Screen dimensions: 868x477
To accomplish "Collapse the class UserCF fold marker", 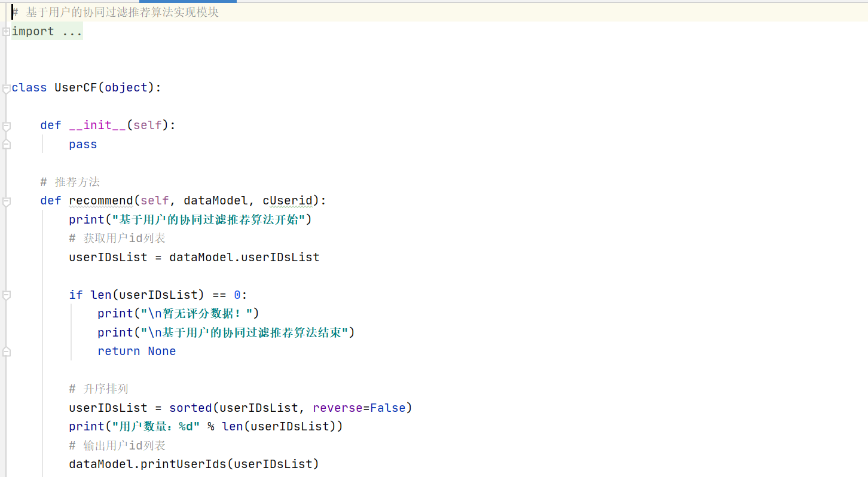I will (x=6, y=88).
